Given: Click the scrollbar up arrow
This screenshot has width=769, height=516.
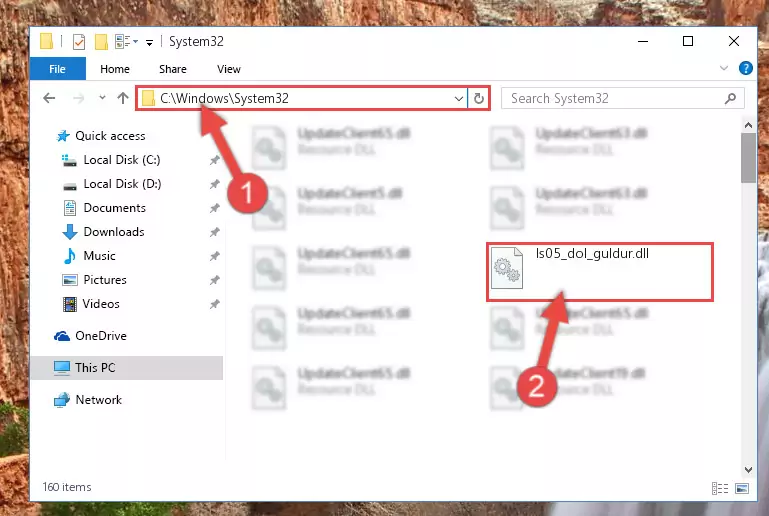Looking at the screenshot, I should coord(748,125).
